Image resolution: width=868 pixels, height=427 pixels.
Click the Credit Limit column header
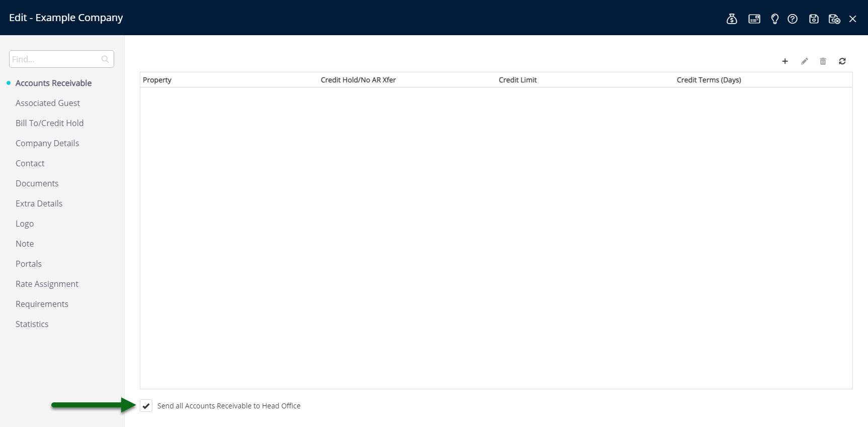[x=517, y=80]
